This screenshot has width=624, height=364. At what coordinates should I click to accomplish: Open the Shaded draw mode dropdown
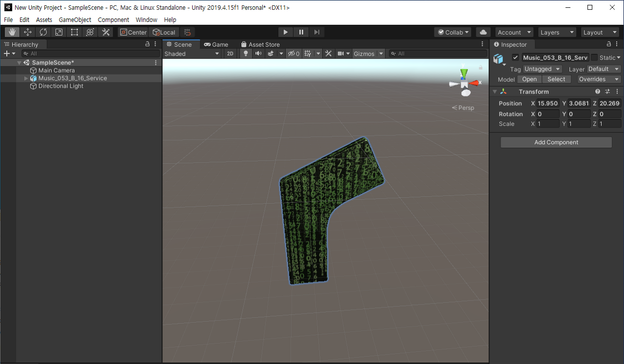[192, 54]
